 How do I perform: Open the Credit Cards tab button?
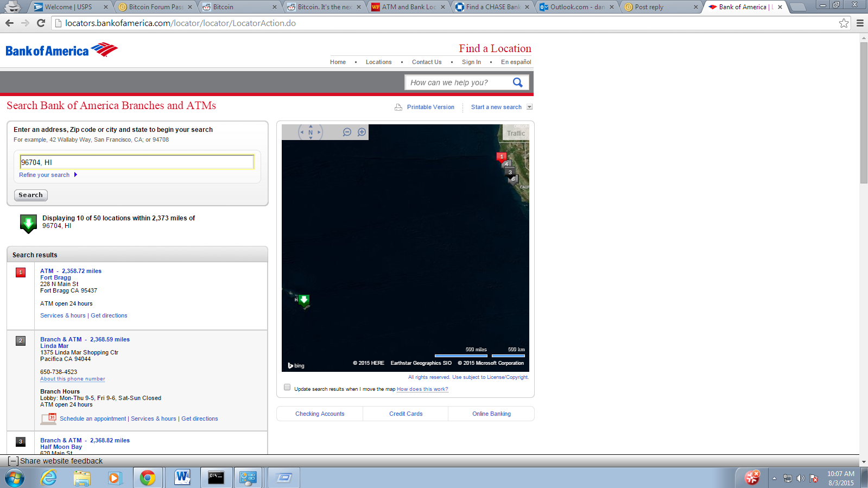[406, 414]
